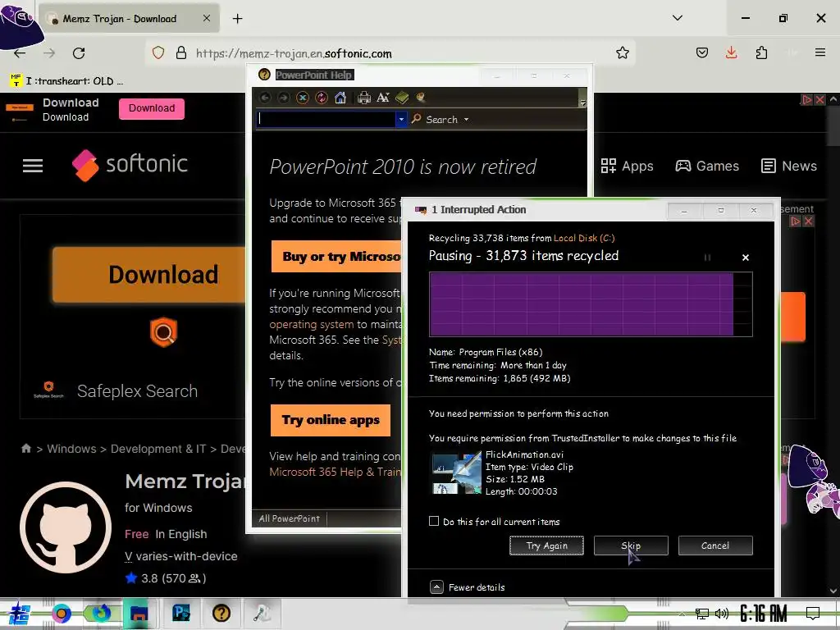Check 'Do this for all current items'
The height and width of the screenshot is (630, 840).
[434, 521]
